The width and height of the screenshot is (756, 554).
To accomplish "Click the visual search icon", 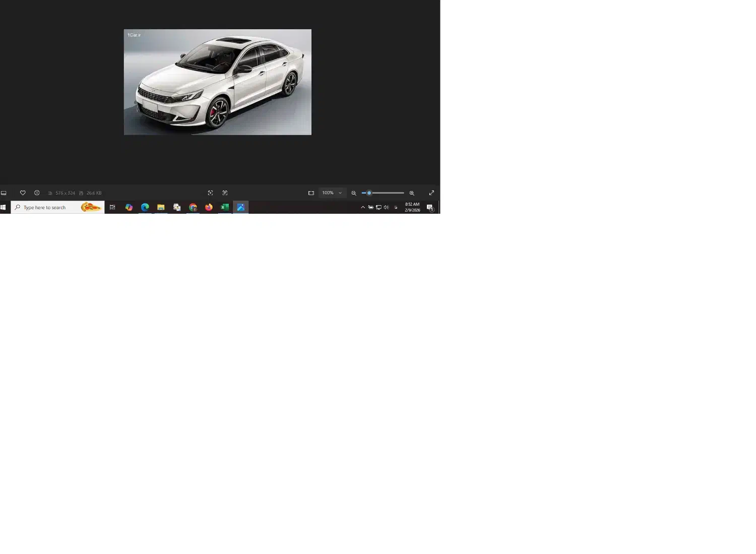I will tap(211, 193).
